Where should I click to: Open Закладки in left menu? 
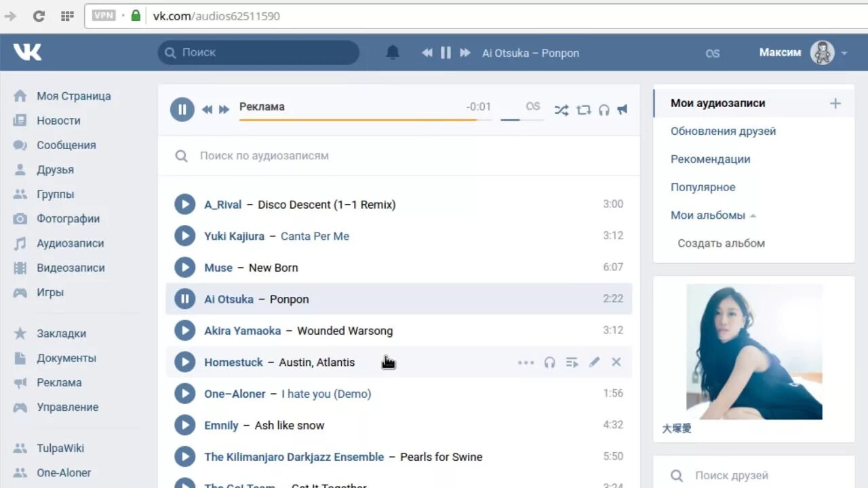(62, 333)
